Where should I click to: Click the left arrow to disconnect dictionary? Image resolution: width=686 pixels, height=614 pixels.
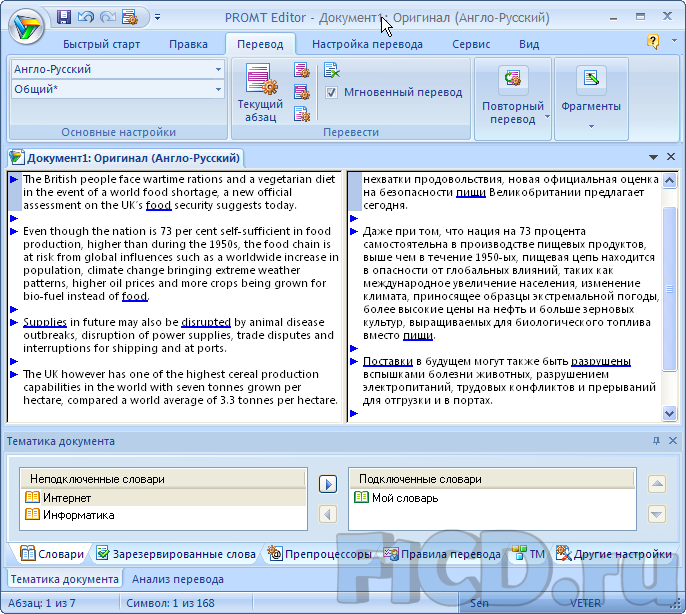click(328, 514)
